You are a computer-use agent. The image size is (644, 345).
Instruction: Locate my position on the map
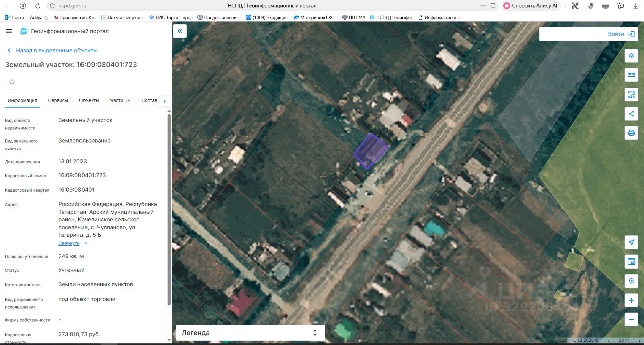[x=631, y=242]
